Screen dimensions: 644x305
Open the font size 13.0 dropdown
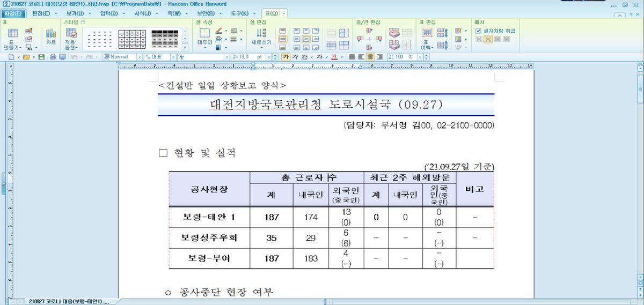[x=269, y=56]
